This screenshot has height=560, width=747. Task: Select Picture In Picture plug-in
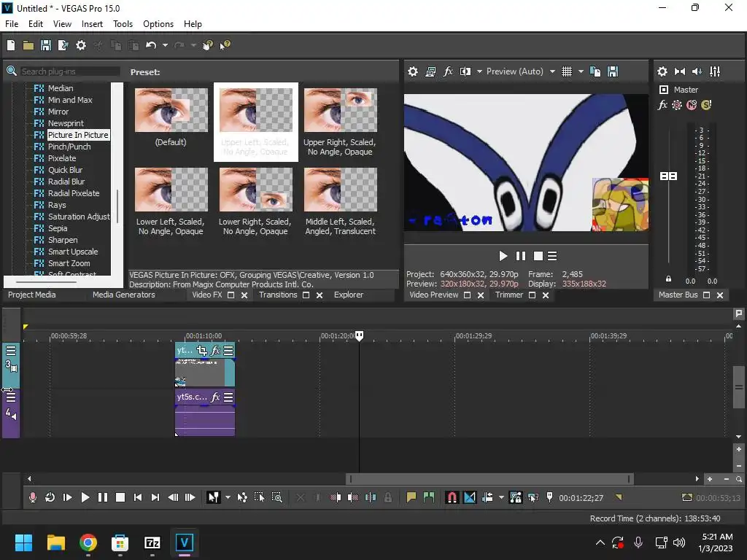coord(78,135)
